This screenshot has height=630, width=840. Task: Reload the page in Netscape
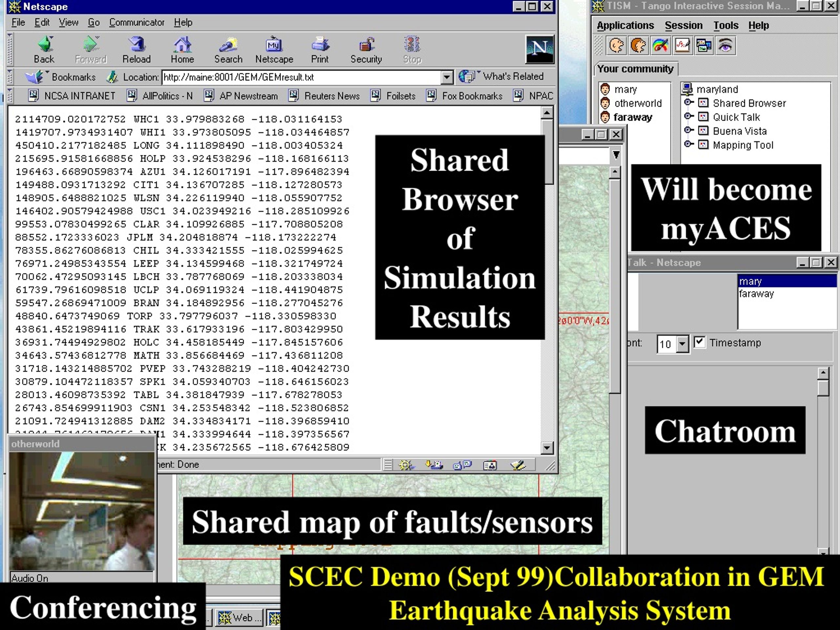click(x=137, y=49)
